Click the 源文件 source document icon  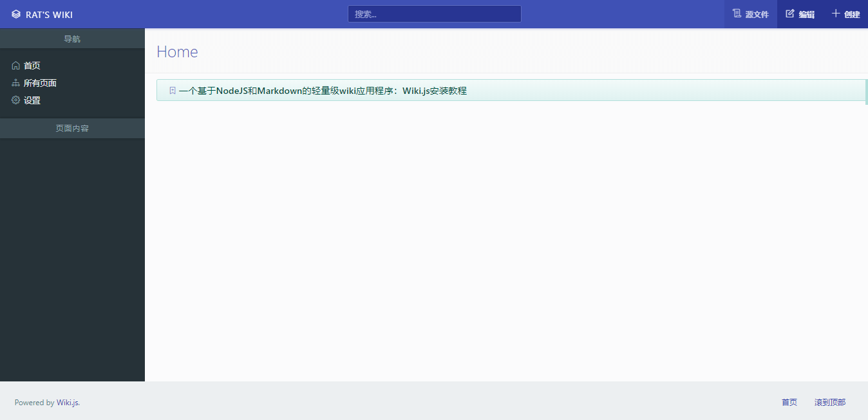pyautogui.click(x=737, y=14)
